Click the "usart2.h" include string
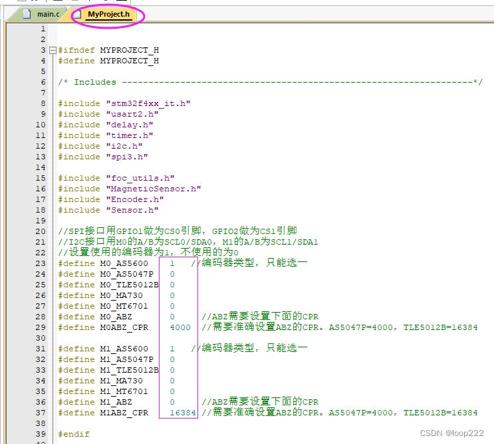Viewport: 494px width, 444px height. pos(132,114)
